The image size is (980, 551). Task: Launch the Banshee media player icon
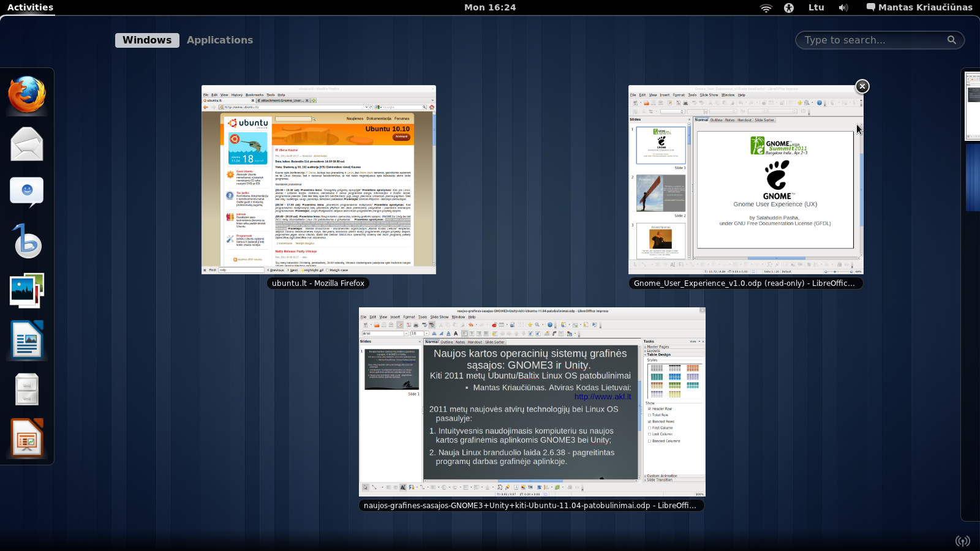27,241
